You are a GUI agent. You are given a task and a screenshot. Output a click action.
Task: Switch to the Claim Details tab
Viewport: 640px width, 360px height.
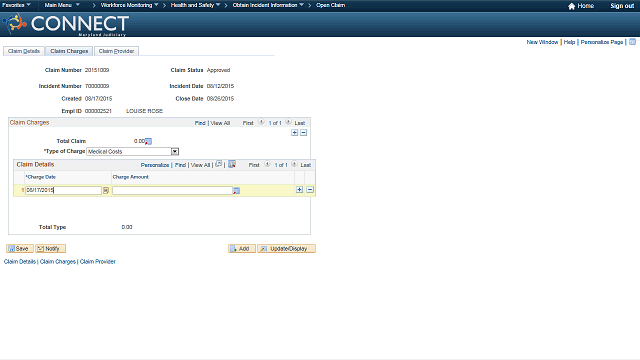click(x=24, y=51)
